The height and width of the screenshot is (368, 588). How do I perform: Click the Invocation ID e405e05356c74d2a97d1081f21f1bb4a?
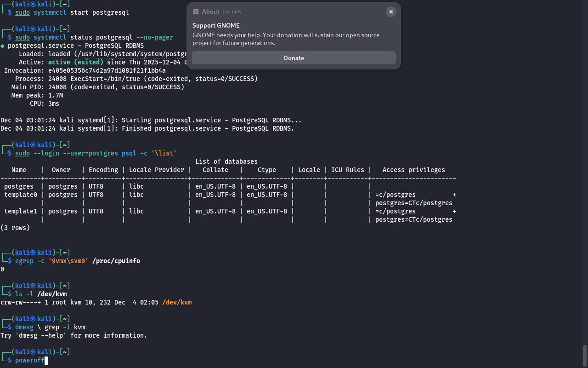click(x=107, y=70)
